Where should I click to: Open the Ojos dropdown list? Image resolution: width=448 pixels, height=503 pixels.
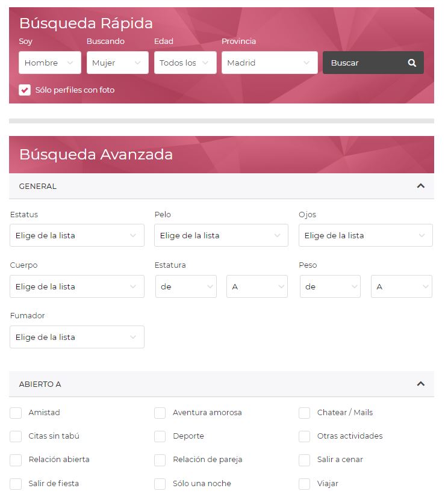(x=366, y=235)
